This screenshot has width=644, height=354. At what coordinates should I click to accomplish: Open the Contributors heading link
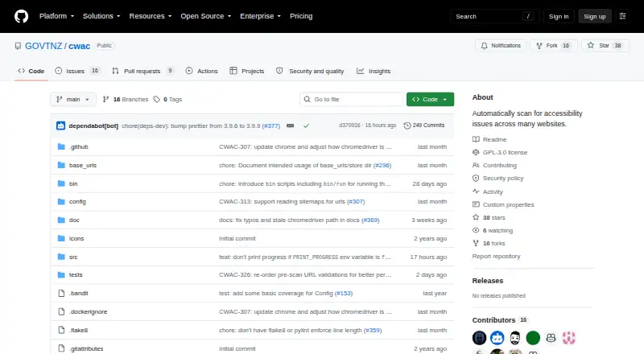(x=500, y=320)
